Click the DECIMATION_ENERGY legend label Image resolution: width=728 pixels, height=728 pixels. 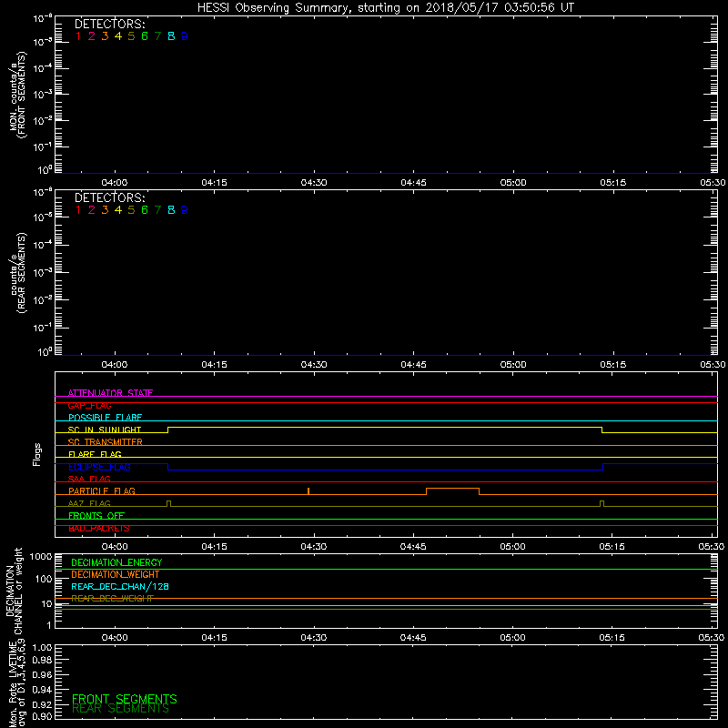(116, 562)
